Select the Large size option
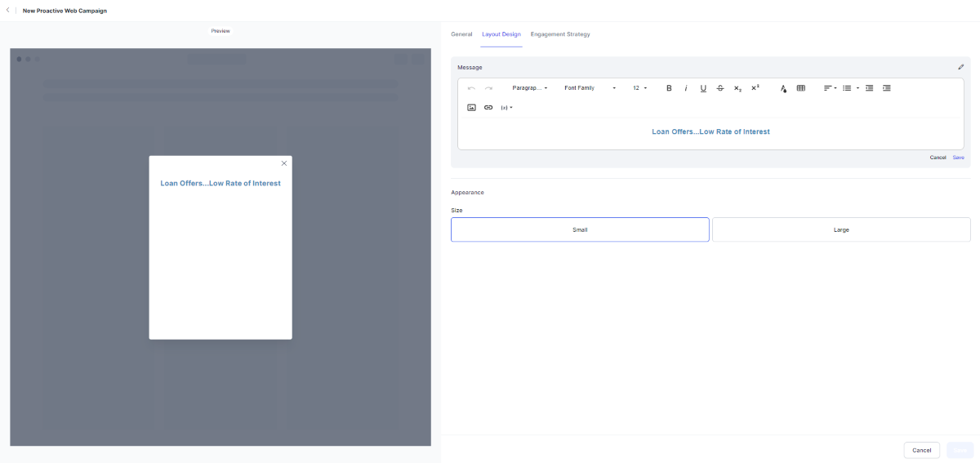The height and width of the screenshot is (463, 980). (x=841, y=229)
